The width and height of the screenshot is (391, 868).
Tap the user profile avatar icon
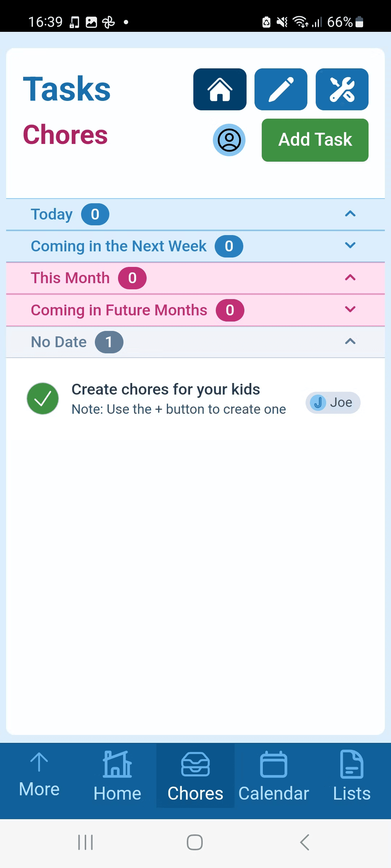(x=229, y=140)
